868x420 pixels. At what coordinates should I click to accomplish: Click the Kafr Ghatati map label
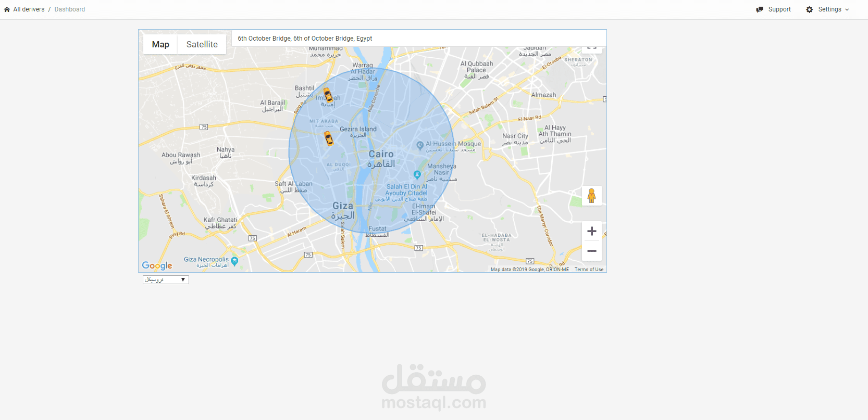coord(220,223)
